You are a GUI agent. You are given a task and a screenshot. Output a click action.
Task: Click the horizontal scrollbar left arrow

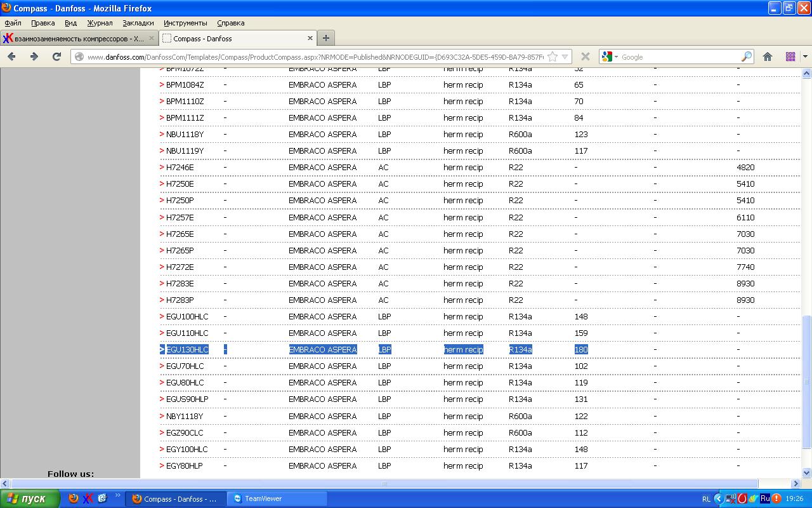5,483
